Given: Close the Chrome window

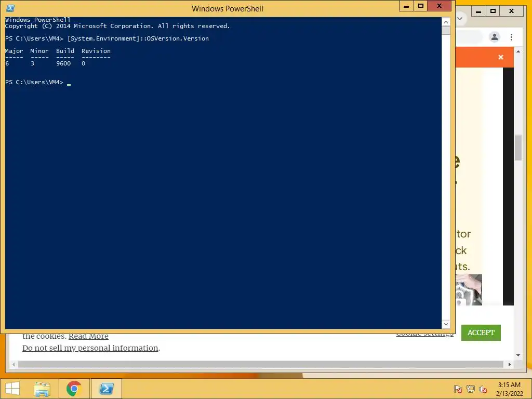Looking at the screenshot, I should click(x=512, y=11).
